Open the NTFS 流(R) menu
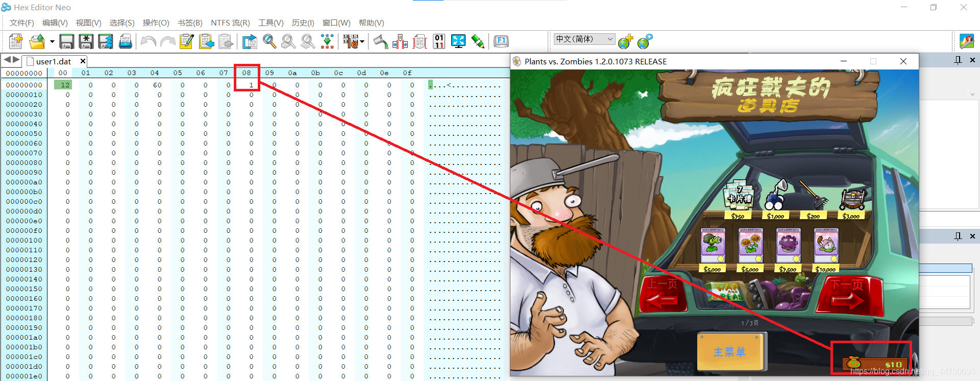The width and height of the screenshot is (980, 381). (x=230, y=23)
